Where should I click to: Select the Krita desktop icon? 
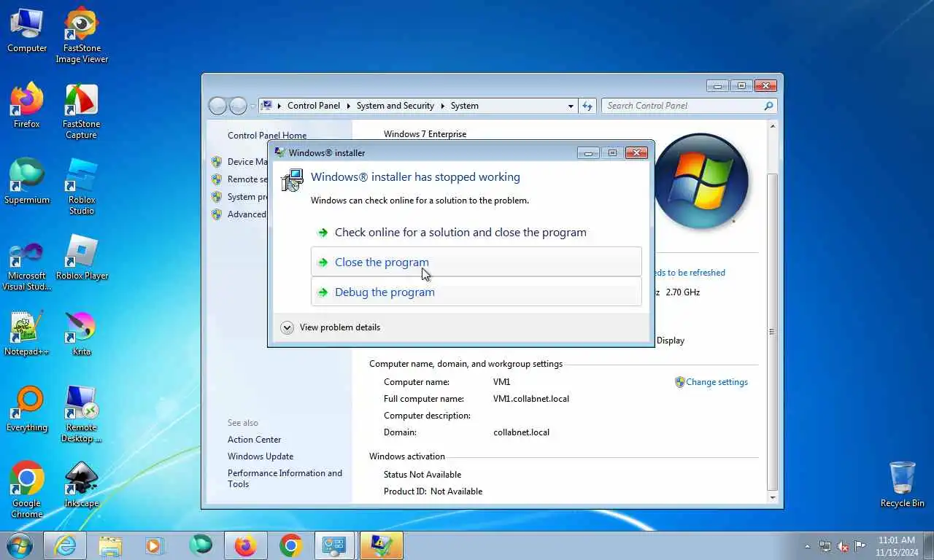pos(82,334)
